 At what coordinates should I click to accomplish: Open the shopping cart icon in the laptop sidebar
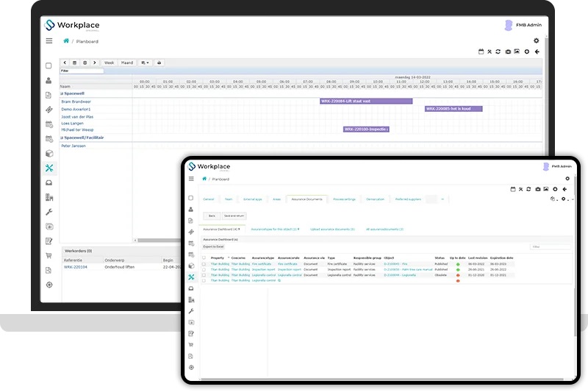point(49,256)
